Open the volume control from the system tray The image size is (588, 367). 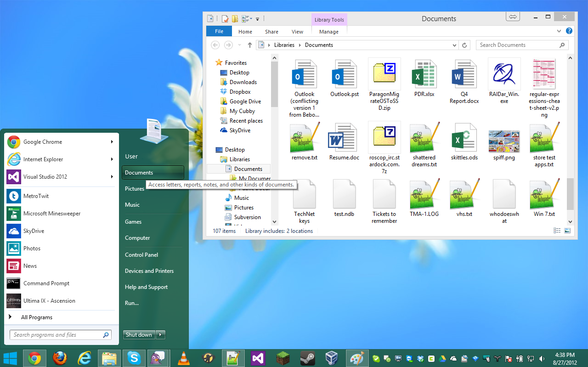(x=541, y=358)
